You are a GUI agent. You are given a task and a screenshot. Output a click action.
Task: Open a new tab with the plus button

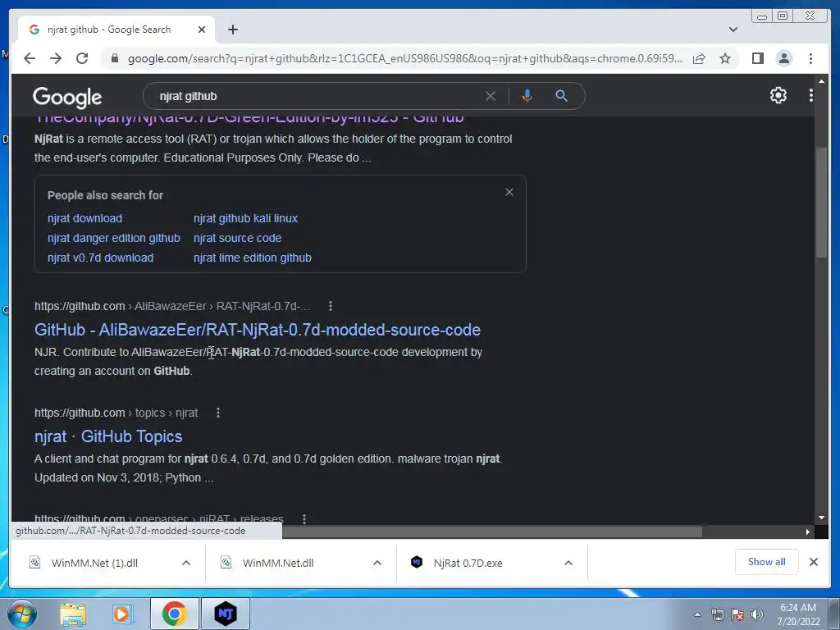click(232, 30)
